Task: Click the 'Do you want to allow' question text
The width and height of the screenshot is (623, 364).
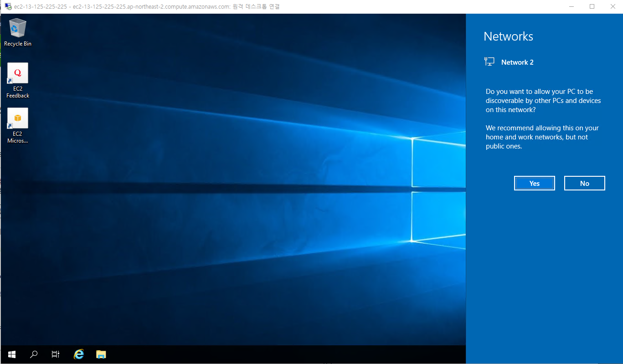Action: [543, 101]
